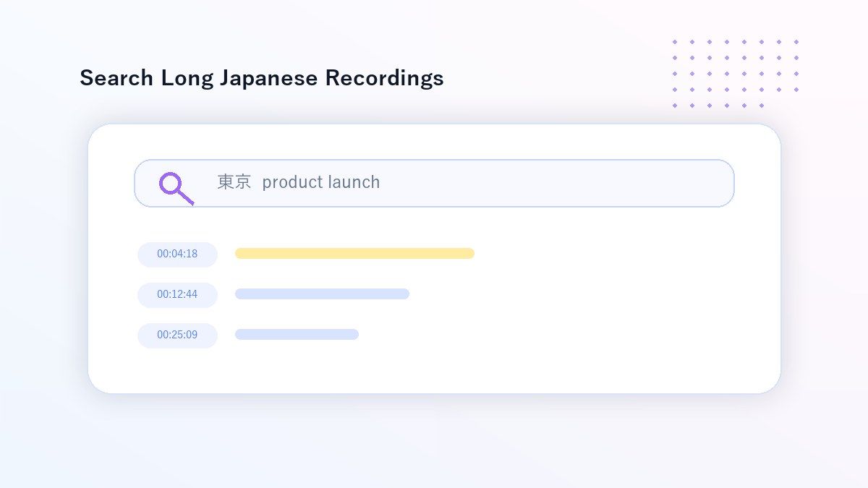Image resolution: width=868 pixels, height=488 pixels.
Task: Jump to timestamp 00:04:18
Action: coord(177,254)
